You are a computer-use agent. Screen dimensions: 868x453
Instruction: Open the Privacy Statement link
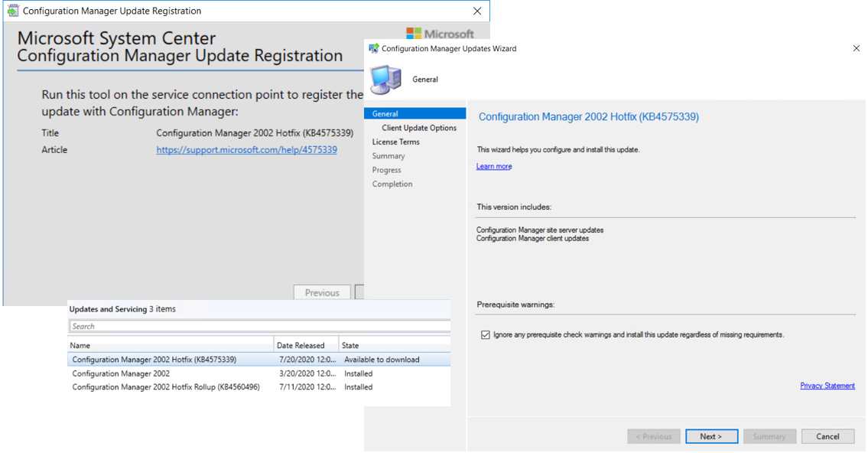pyautogui.click(x=827, y=385)
